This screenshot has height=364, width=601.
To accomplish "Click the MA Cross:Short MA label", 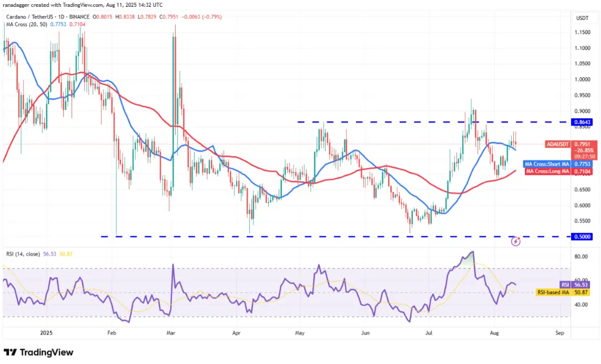I will tap(546, 164).
